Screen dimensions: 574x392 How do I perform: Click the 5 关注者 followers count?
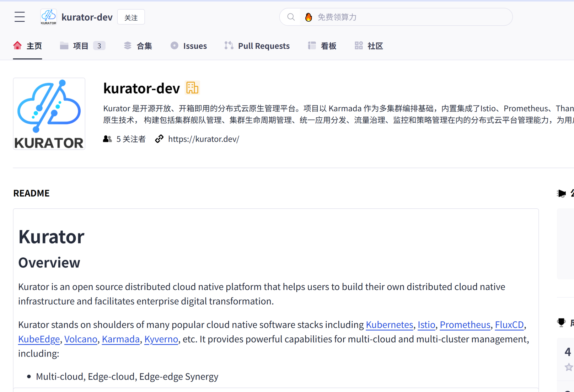131,139
